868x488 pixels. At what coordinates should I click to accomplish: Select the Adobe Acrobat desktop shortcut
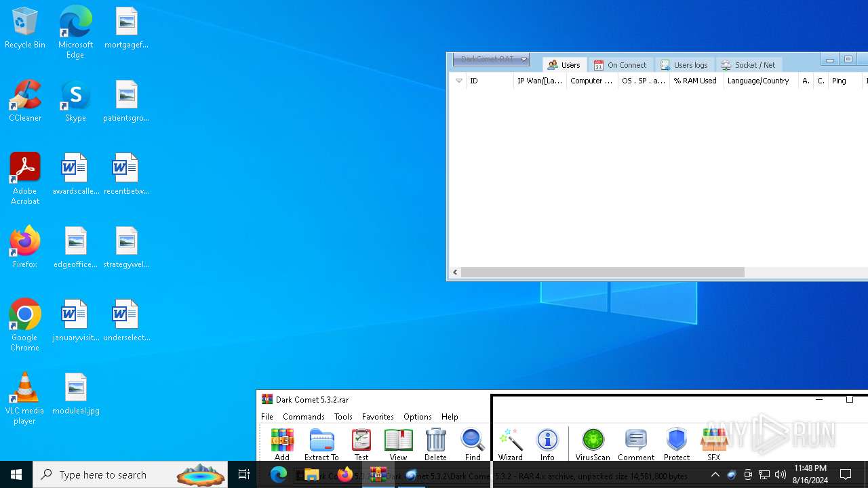[25, 179]
